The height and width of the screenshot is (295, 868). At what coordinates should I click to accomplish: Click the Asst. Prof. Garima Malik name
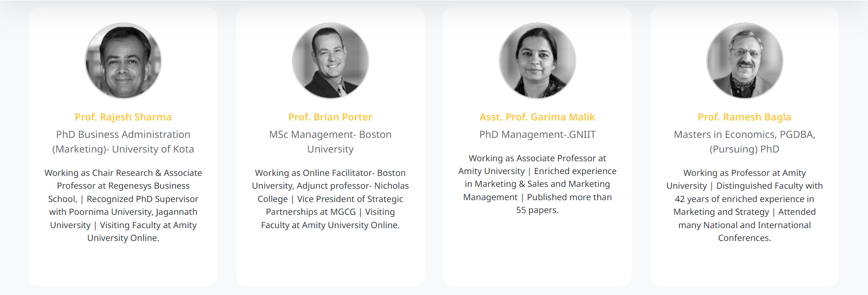(537, 117)
